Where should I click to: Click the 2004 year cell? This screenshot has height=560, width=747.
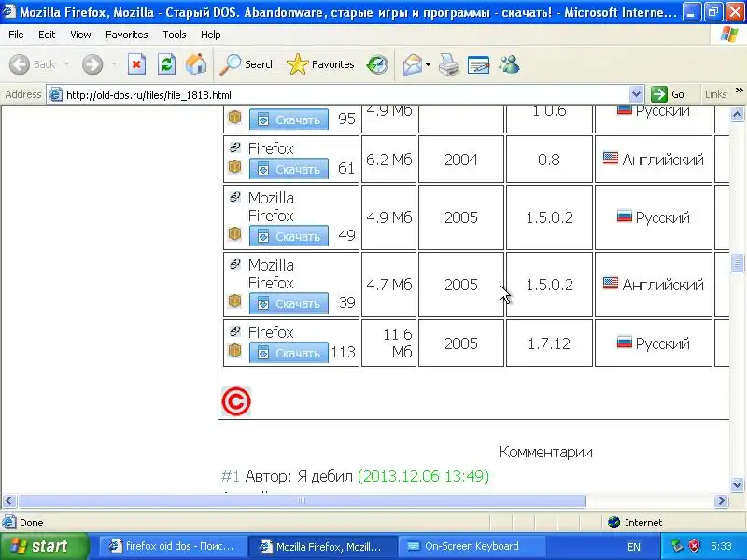tap(460, 160)
